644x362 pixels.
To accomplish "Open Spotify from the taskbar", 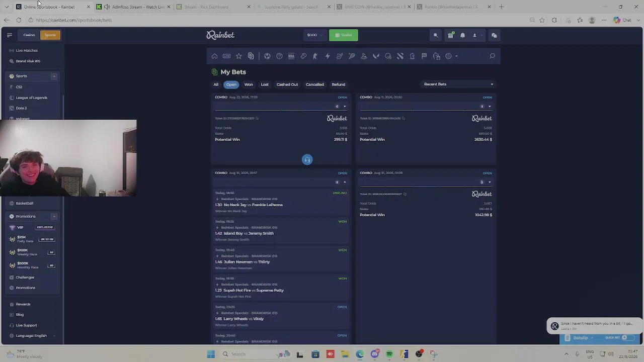I will [x=389, y=354].
